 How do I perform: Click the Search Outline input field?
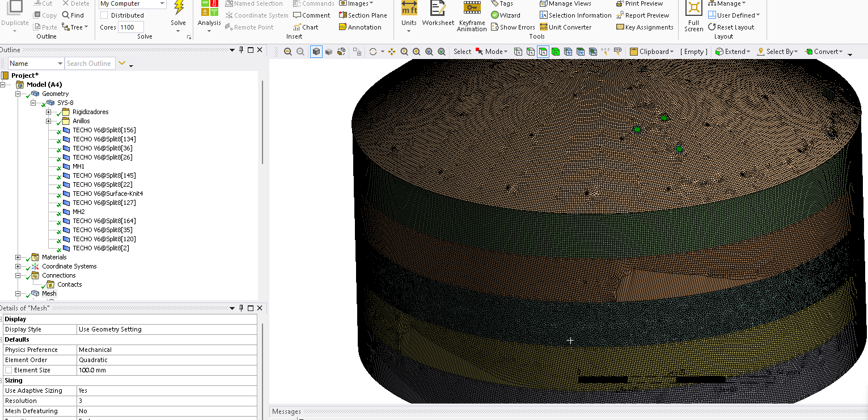tap(90, 64)
